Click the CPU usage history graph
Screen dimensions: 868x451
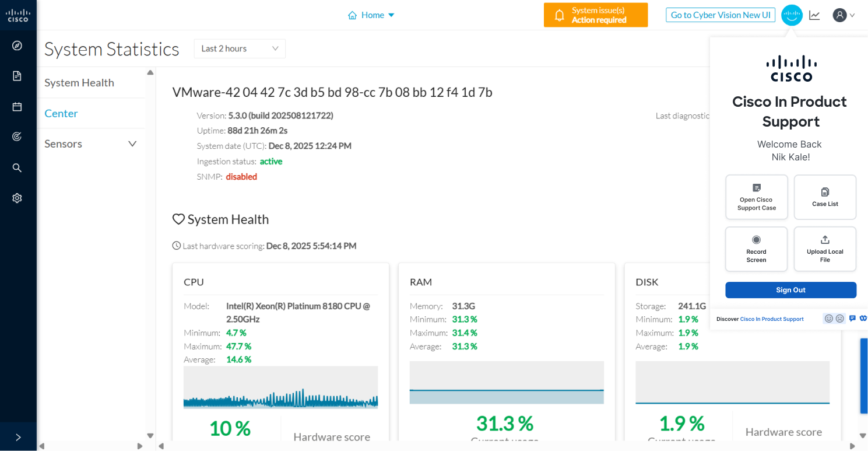(x=280, y=387)
